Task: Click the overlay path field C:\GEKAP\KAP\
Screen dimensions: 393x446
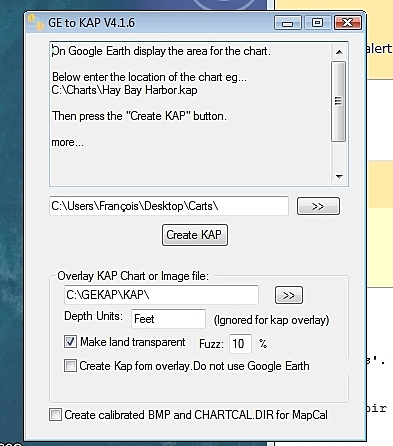Action: point(161,295)
